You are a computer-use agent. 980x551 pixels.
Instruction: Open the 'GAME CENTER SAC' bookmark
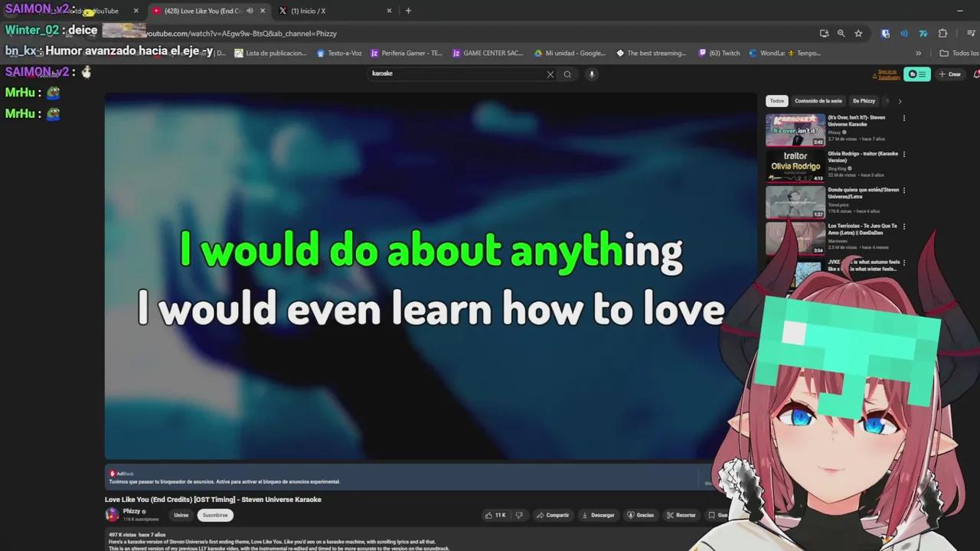click(x=488, y=54)
